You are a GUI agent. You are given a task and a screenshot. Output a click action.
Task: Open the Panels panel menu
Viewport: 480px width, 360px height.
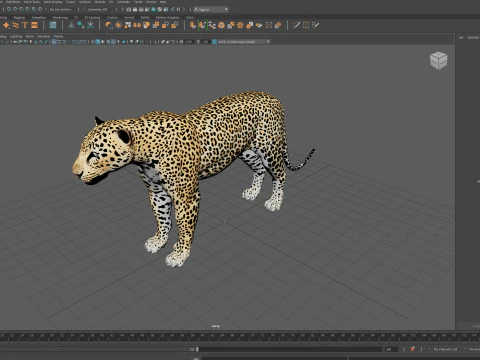click(58, 36)
